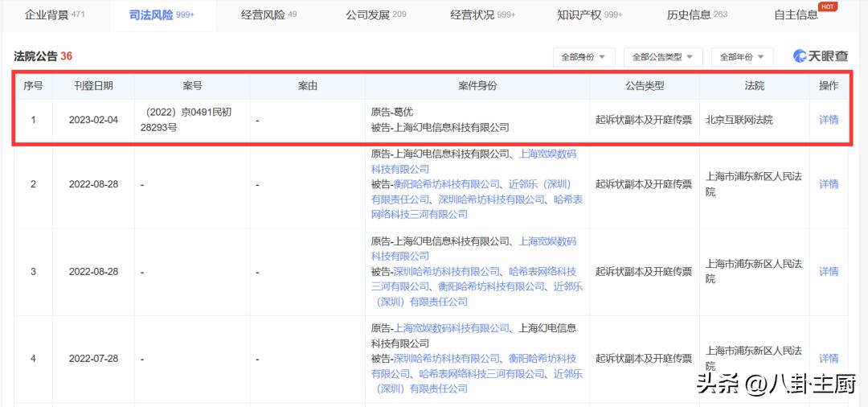Click the 公告类型 column header
Screen dimensions: 868x407
[x=645, y=86]
